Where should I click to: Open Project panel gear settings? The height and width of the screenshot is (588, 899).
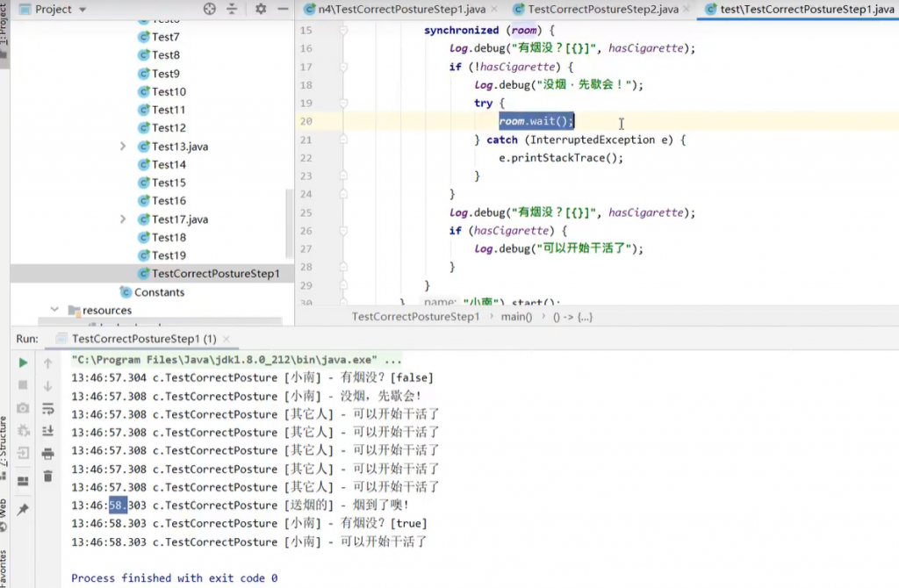pos(261,9)
